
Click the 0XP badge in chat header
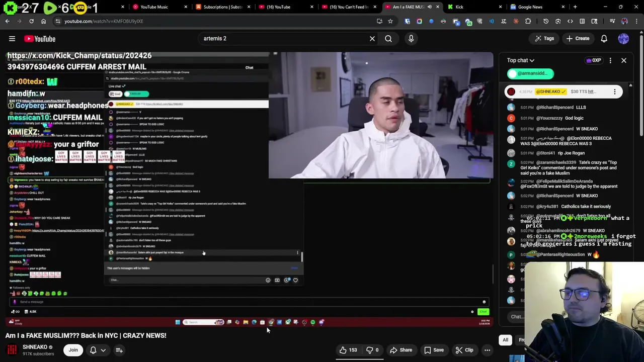point(594,60)
